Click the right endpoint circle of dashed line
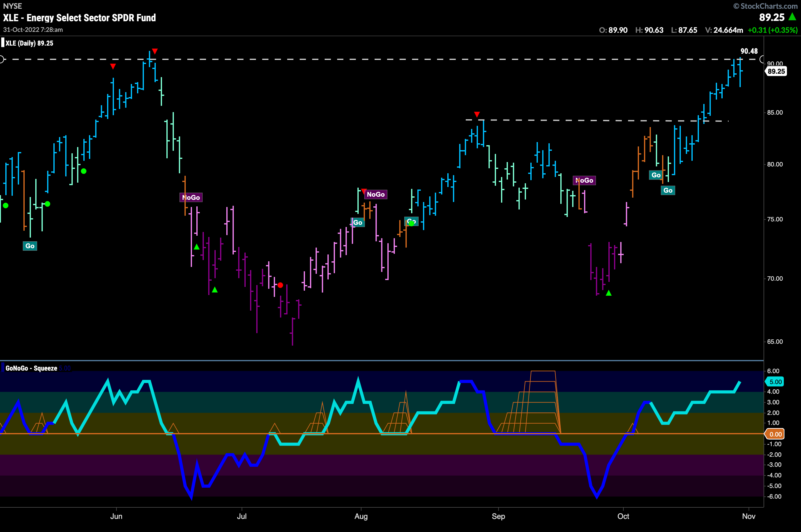Screen dimensions: 801x532 (762, 59)
